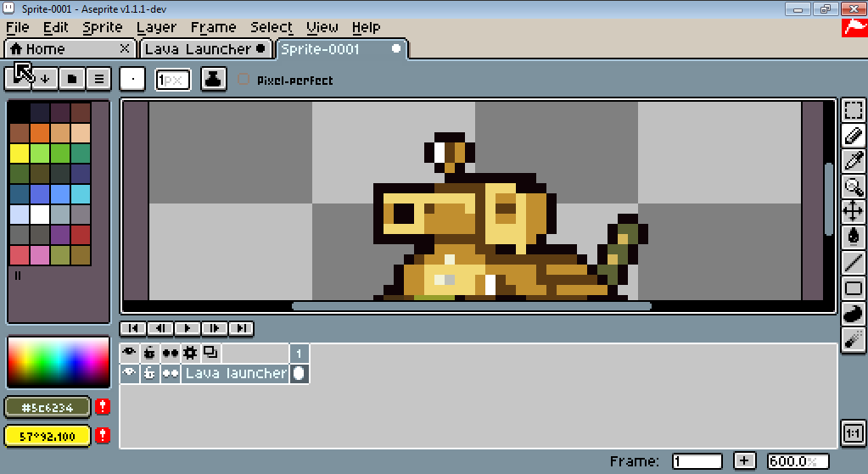Go to previous frame

[160, 328]
